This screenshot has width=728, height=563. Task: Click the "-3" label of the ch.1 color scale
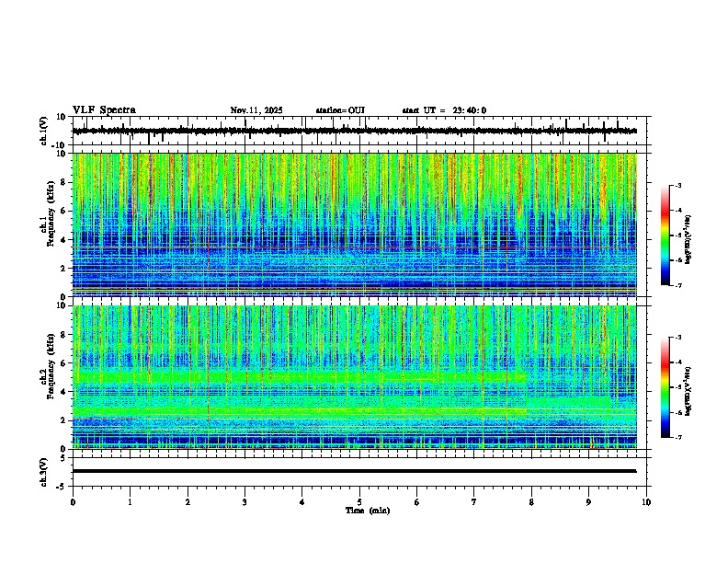[x=677, y=186]
